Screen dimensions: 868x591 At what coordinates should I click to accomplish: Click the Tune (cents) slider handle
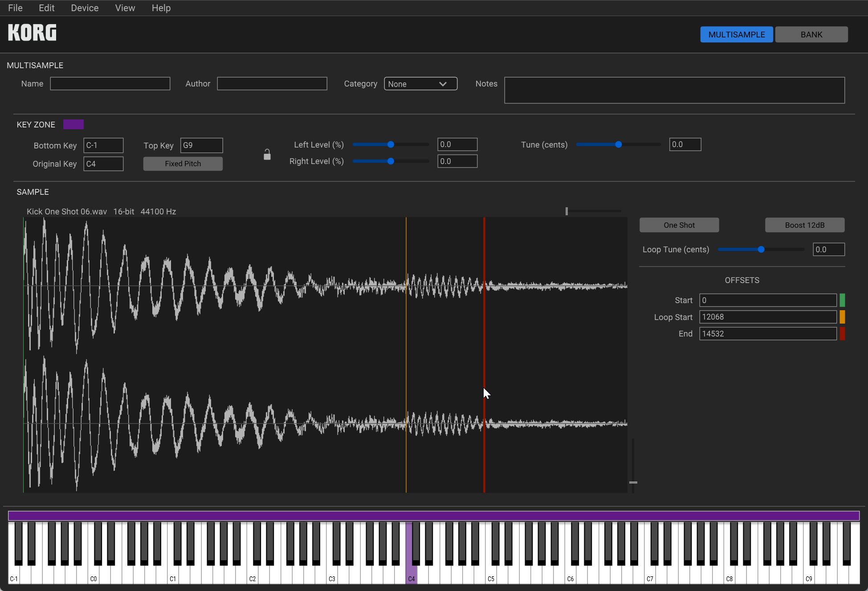(618, 144)
